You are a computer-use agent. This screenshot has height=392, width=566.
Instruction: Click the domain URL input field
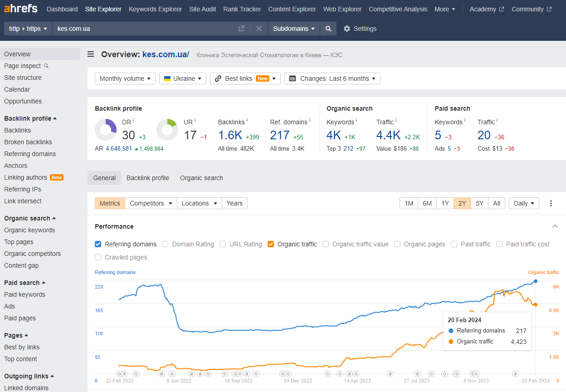click(145, 29)
